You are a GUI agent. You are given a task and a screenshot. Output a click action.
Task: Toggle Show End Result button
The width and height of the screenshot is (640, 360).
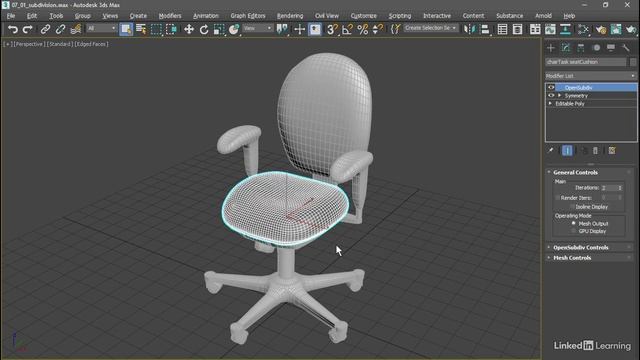tap(567, 151)
